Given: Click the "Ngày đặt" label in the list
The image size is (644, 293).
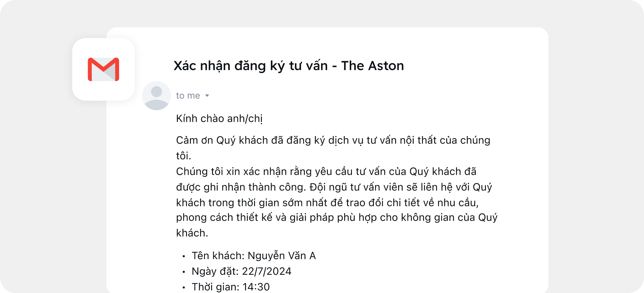Looking at the screenshot, I should pos(215,272).
